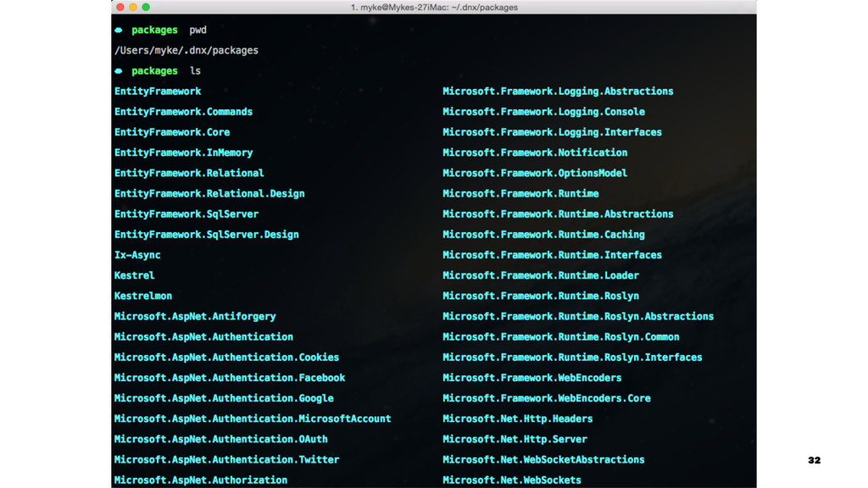
Task: Click the green zoom window button
Action: pos(146,7)
